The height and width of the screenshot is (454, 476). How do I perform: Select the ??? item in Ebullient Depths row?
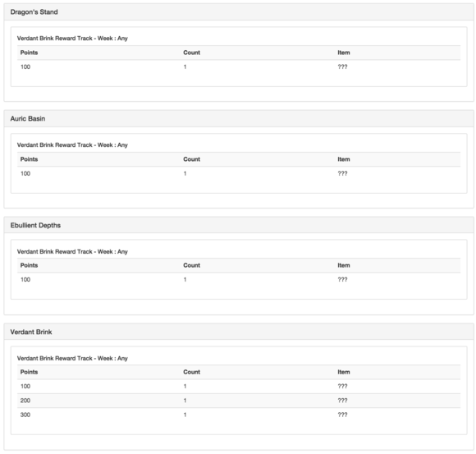click(342, 280)
